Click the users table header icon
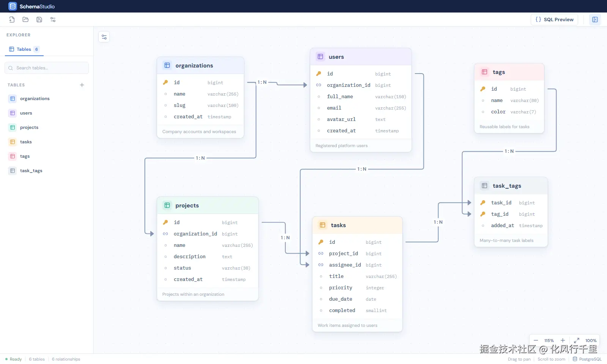 point(320,56)
